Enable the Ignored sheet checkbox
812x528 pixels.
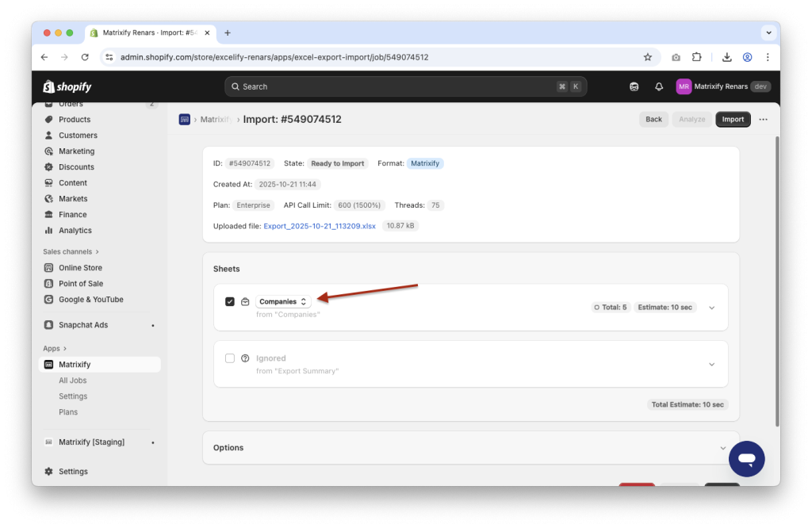[x=230, y=358]
